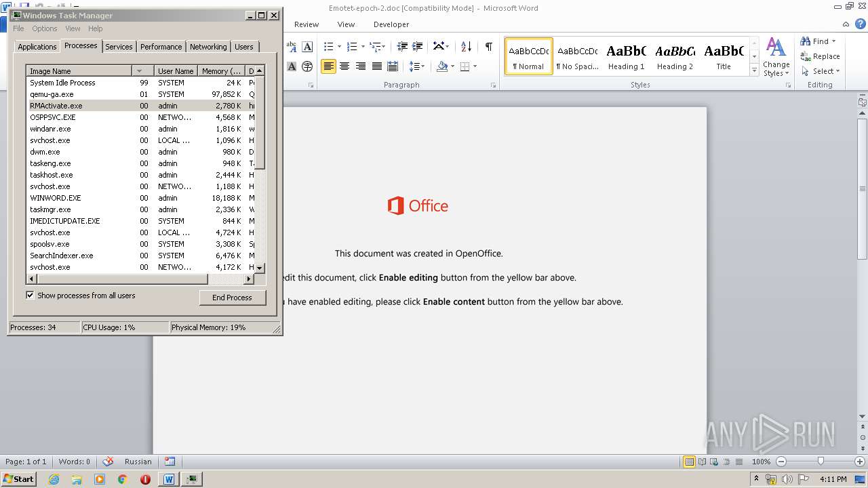
Task: Select the qemu-ga.exe process row
Action: click(141, 94)
